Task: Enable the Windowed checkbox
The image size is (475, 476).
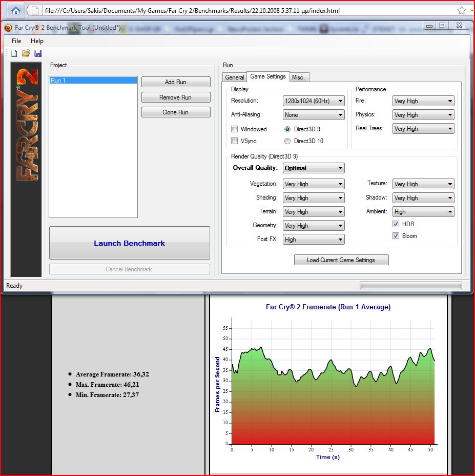Action: pos(235,129)
